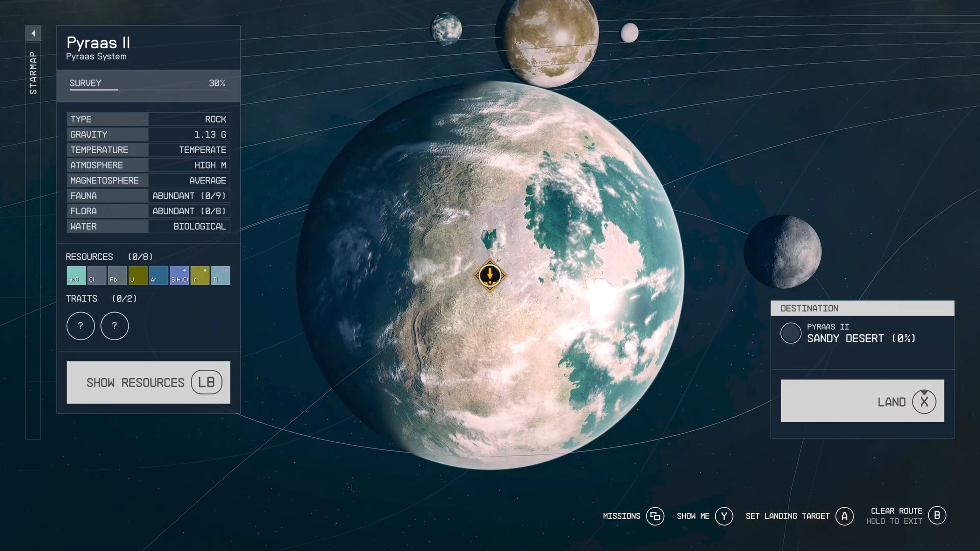Click the first unknown trait circle
The width and height of the screenshot is (980, 551).
[x=80, y=326]
